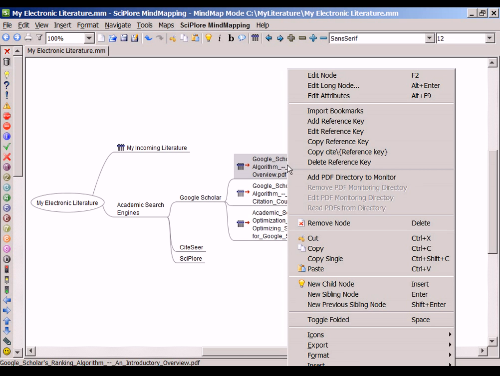Add the pencil icon from the sidebar
Screen dimensions: 501x376
coord(7,341)
